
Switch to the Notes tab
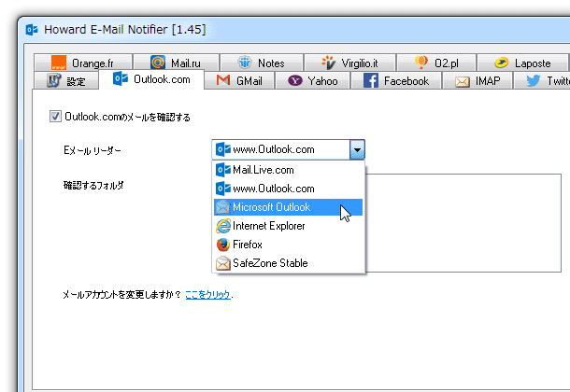pyautogui.click(x=262, y=63)
